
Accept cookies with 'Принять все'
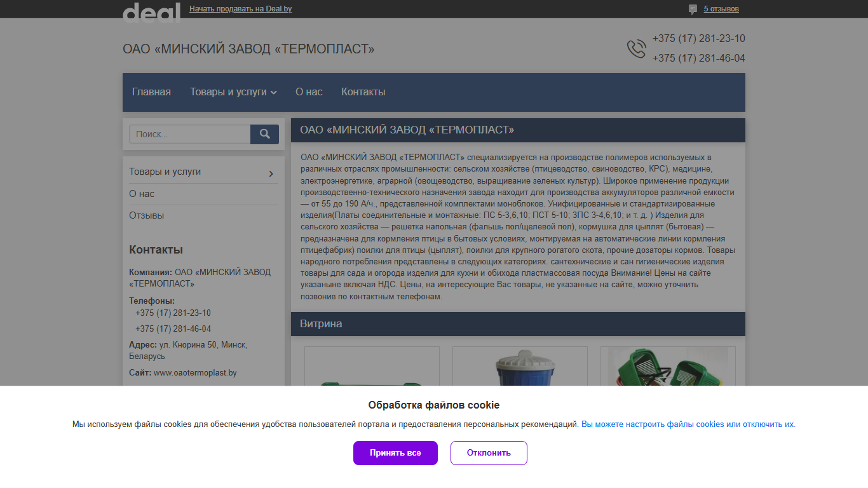pyautogui.click(x=395, y=453)
